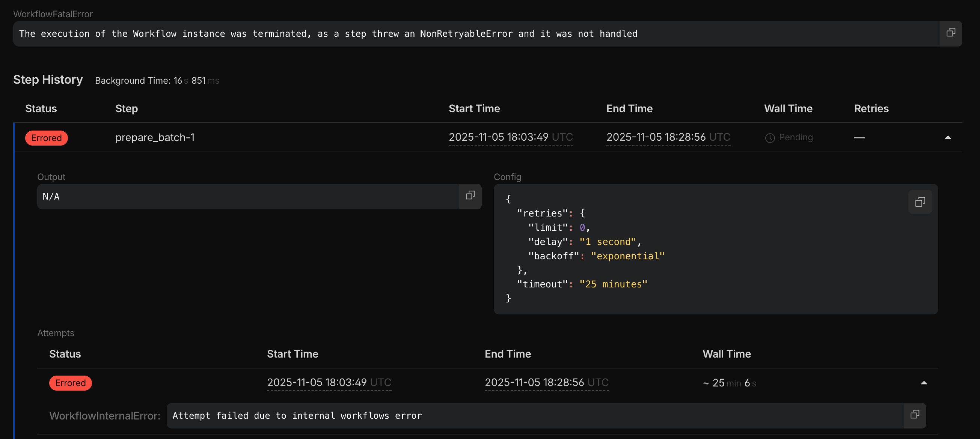Copy the WorkflowInternalError attempt message
Image resolution: width=980 pixels, height=439 pixels.
(x=915, y=415)
